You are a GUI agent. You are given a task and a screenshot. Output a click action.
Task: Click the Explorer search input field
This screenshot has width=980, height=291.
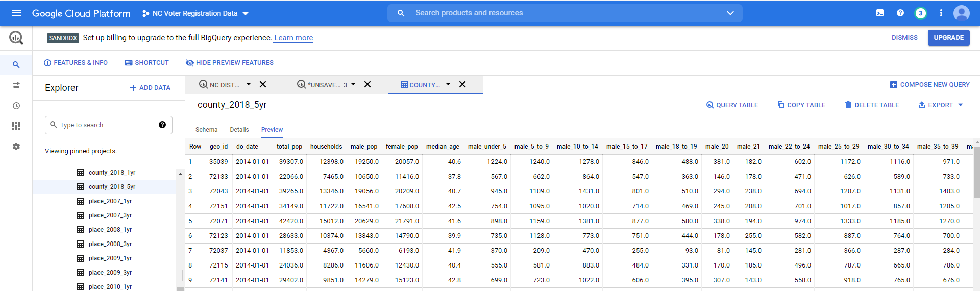click(x=107, y=125)
